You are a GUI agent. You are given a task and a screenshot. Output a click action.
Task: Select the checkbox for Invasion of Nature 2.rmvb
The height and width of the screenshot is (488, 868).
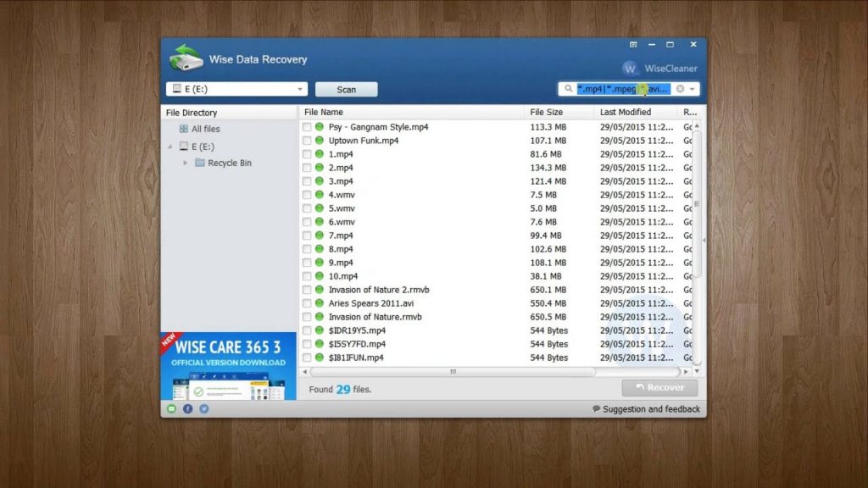point(307,290)
